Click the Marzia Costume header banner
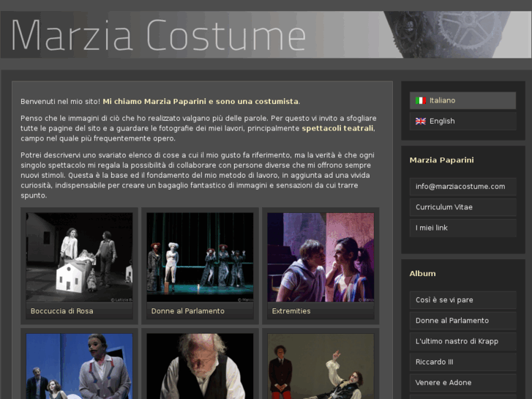This screenshot has width=532, height=399. pyautogui.click(x=266, y=34)
